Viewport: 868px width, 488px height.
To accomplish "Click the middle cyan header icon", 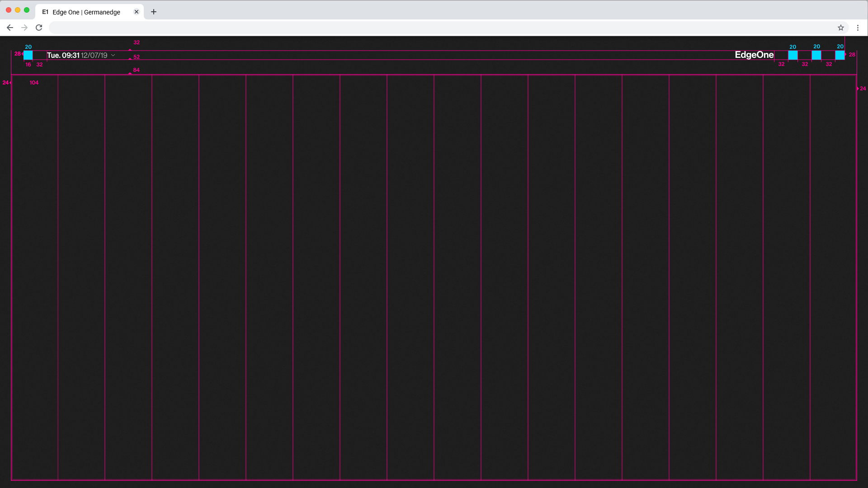I will pos(816,55).
